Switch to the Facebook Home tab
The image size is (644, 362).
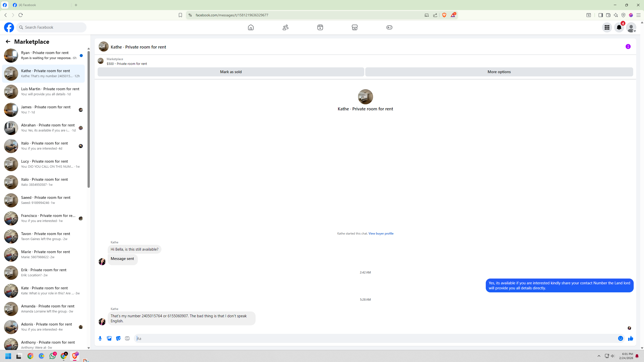click(251, 27)
